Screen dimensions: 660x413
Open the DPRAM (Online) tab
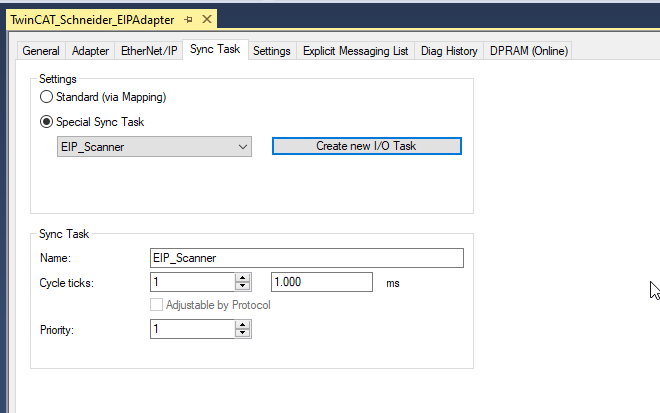[529, 51]
